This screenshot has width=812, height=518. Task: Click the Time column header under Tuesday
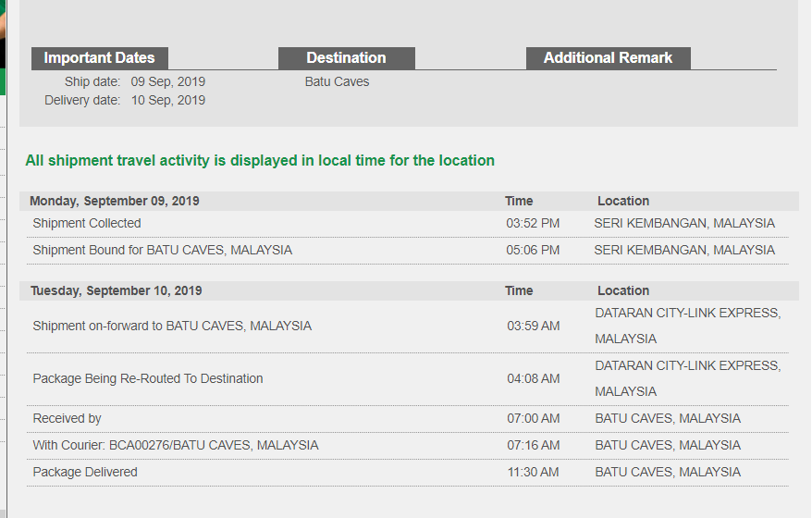(x=519, y=290)
